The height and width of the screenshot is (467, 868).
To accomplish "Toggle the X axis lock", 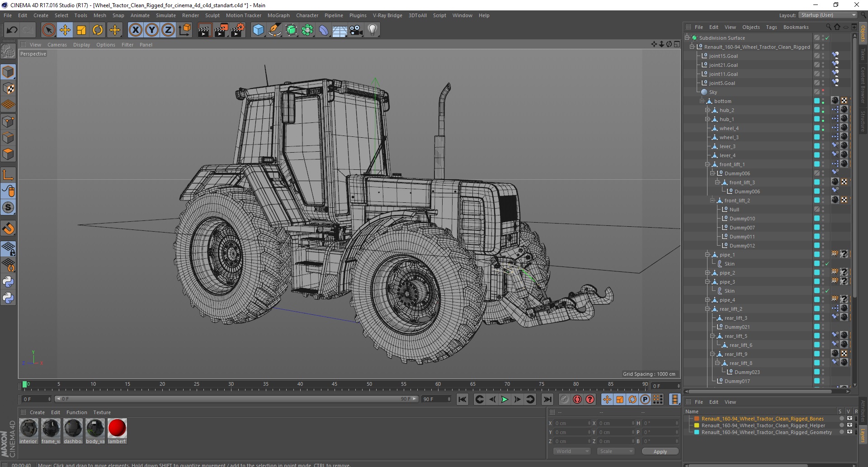I will pos(135,30).
